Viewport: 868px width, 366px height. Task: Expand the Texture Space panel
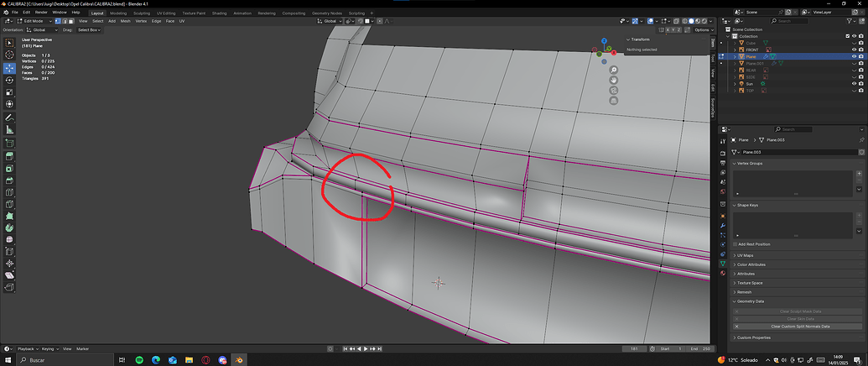point(748,283)
